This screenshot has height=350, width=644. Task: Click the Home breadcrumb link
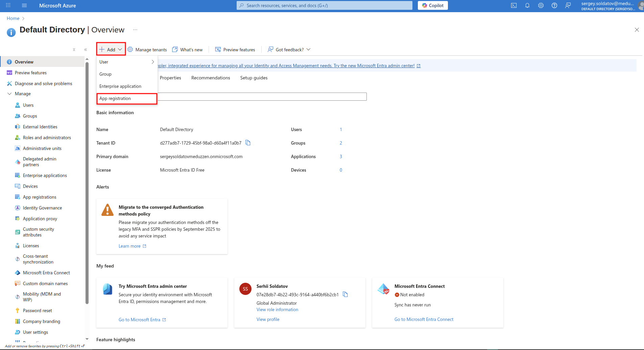(x=13, y=18)
